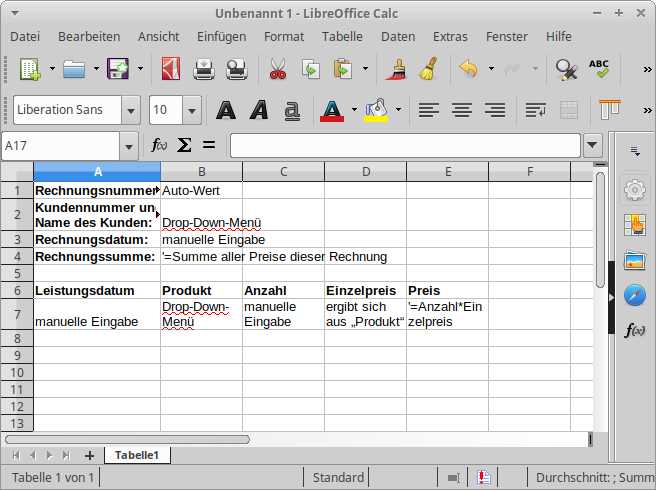
Task: Click the Cut scissors icon
Action: pos(277,70)
